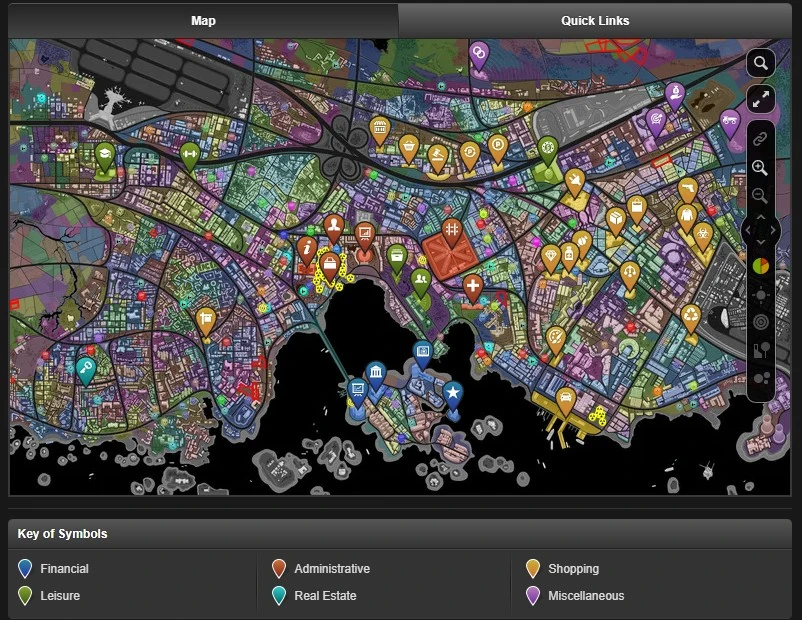The width and height of the screenshot is (802, 620).
Task: Toggle the concentric circles target layer
Action: (761, 322)
